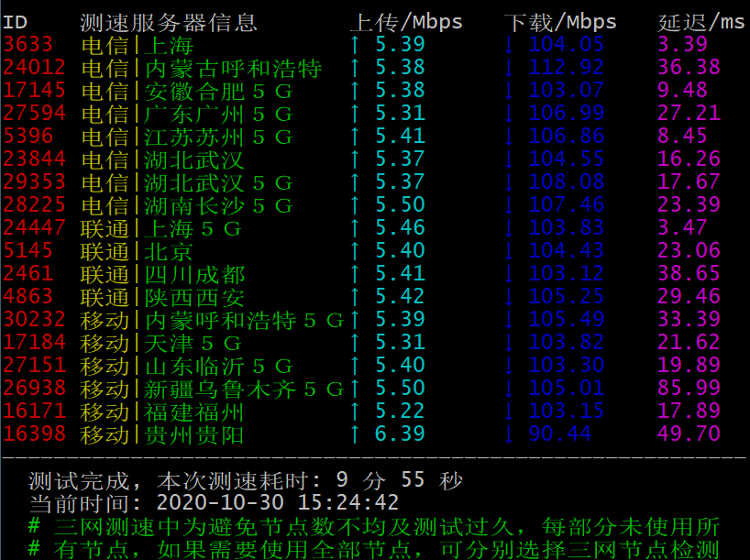Viewport: 750px width, 560px height.
Task: Click the ID column header
Action: click(x=16, y=23)
